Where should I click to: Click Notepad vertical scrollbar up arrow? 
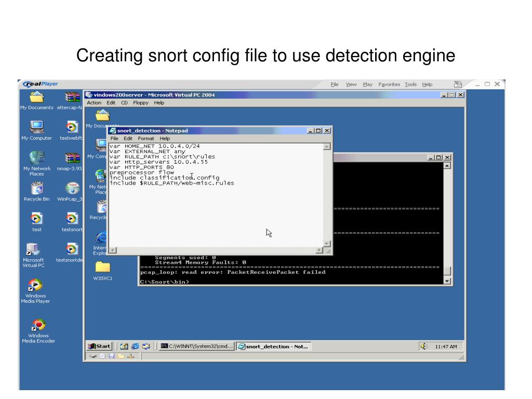[x=327, y=147]
